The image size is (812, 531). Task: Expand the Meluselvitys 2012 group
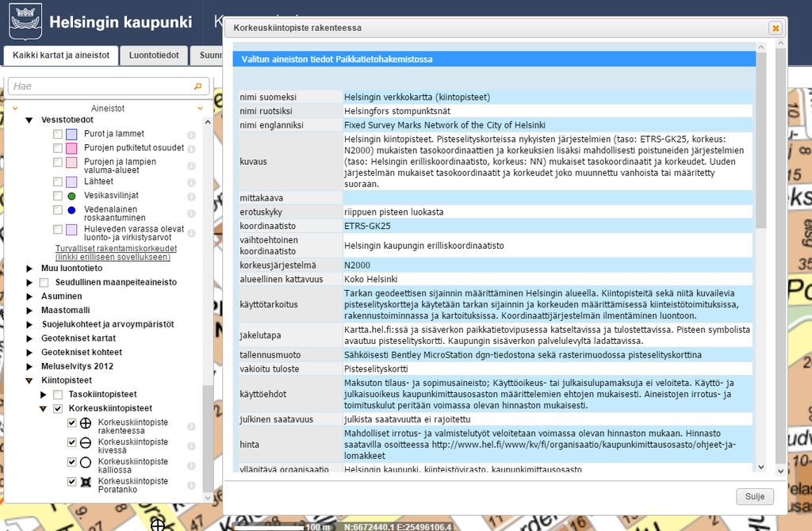(29, 366)
